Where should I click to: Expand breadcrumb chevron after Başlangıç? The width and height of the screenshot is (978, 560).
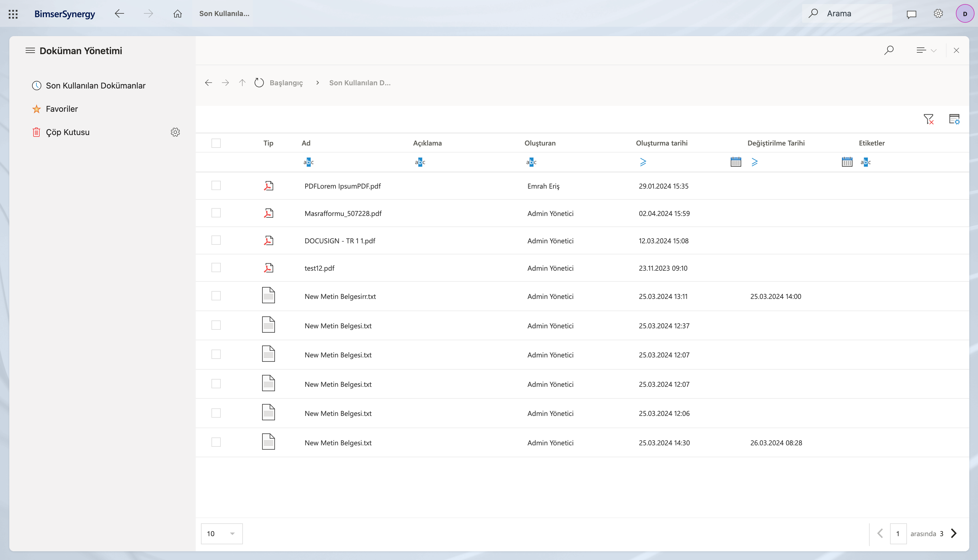click(x=317, y=83)
